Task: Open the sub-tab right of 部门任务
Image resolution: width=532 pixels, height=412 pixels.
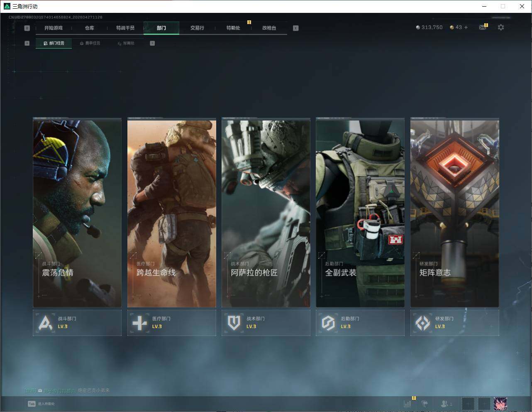Action: tap(90, 43)
